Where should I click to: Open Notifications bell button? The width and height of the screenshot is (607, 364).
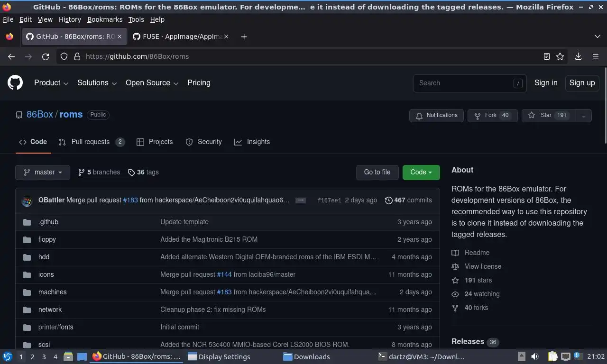click(x=436, y=116)
